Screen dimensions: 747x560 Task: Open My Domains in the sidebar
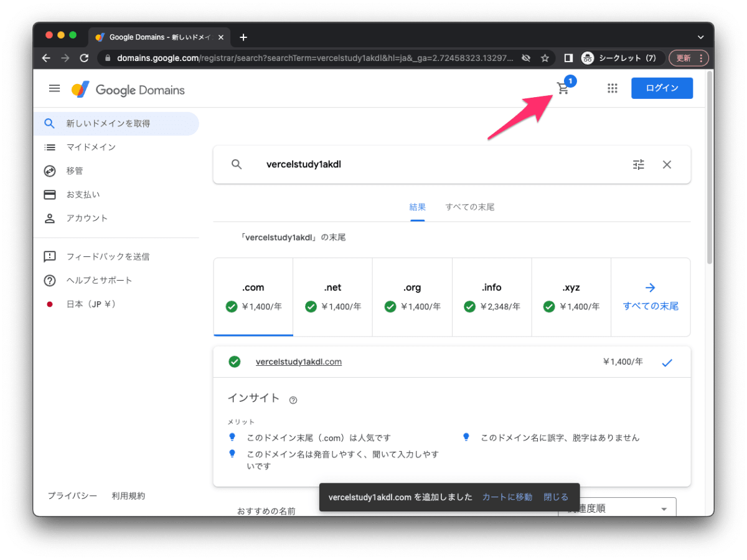click(116, 147)
